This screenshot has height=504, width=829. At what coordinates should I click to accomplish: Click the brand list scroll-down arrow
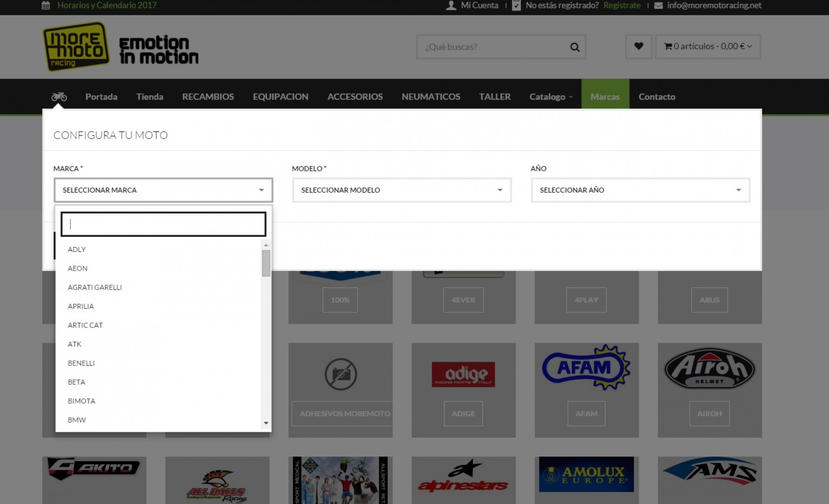(x=266, y=423)
